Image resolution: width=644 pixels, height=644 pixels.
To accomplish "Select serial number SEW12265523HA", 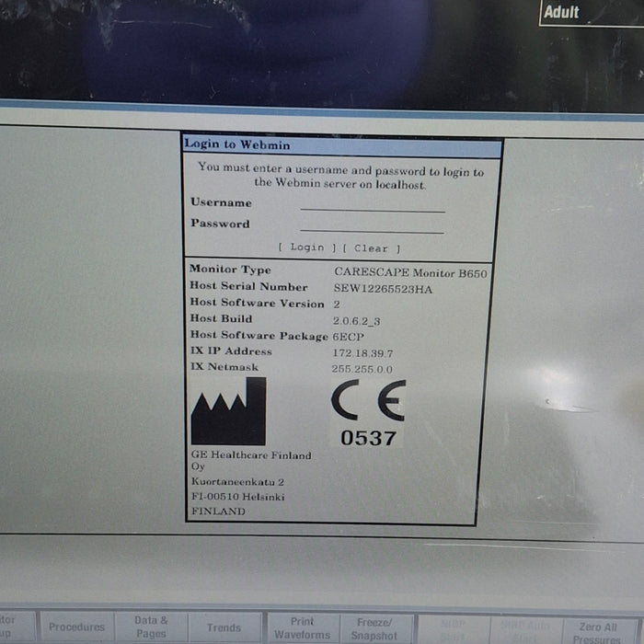I will pyautogui.click(x=383, y=289).
